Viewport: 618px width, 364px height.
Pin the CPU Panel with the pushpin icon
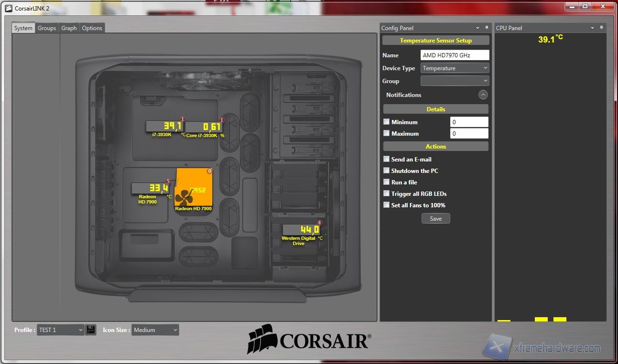coord(602,28)
